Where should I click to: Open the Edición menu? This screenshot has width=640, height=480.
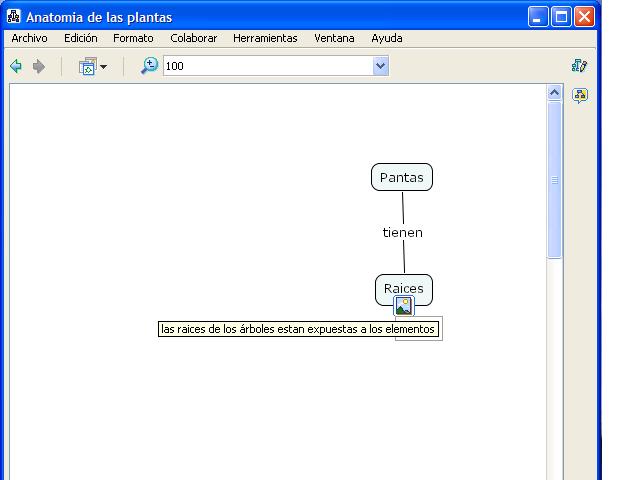(x=80, y=38)
